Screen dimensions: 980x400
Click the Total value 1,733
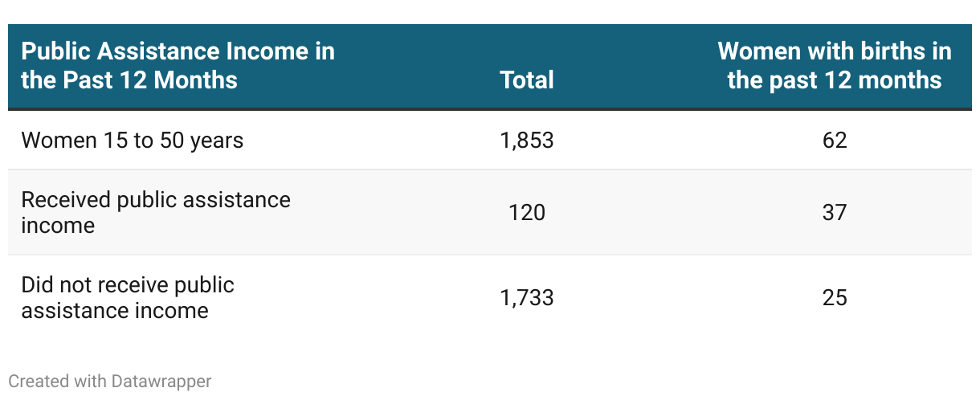click(x=526, y=298)
